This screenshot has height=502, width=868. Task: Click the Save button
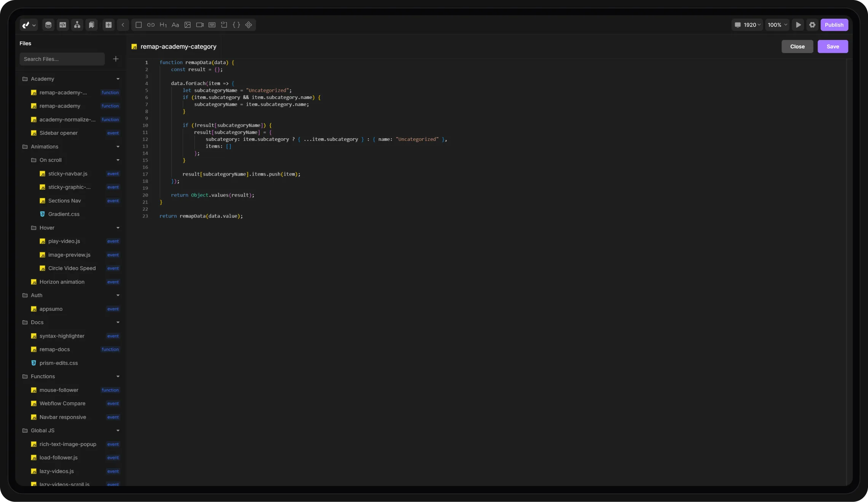(x=833, y=46)
